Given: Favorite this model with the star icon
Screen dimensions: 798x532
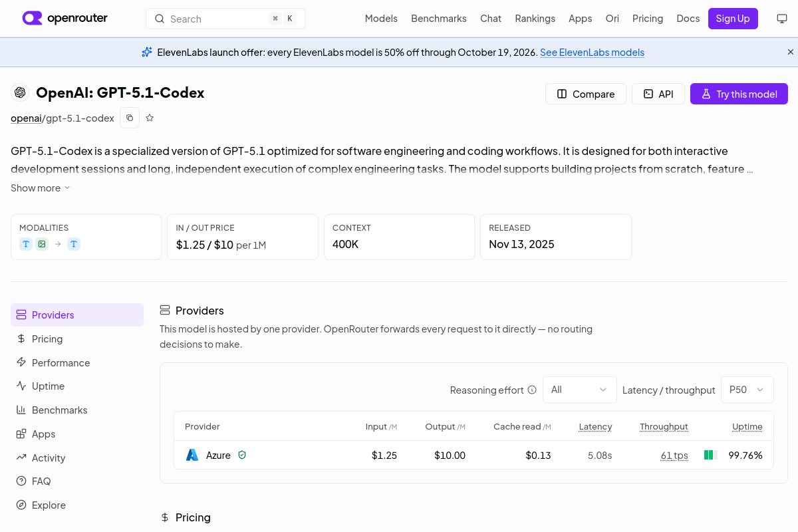Looking at the screenshot, I should (x=150, y=118).
